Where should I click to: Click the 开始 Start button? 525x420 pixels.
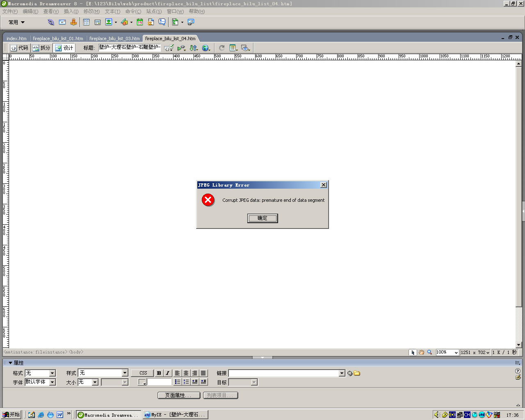(x=11, y=415)
